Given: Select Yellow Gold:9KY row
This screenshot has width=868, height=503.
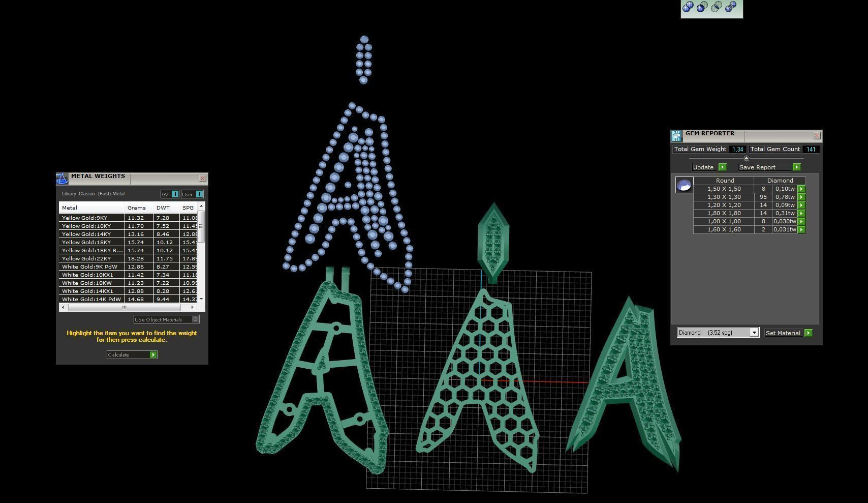Looking at the screenshot, I should tap(128, 218).
